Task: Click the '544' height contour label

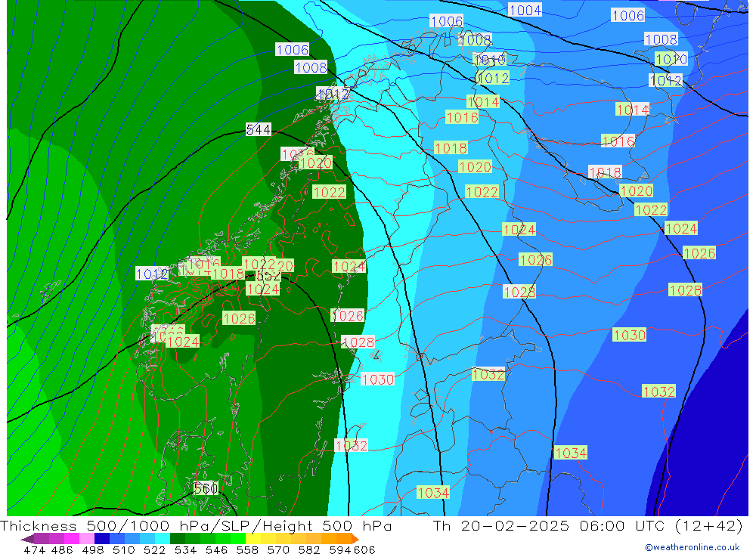Action: pyautogui.click(x=259, y=129)
